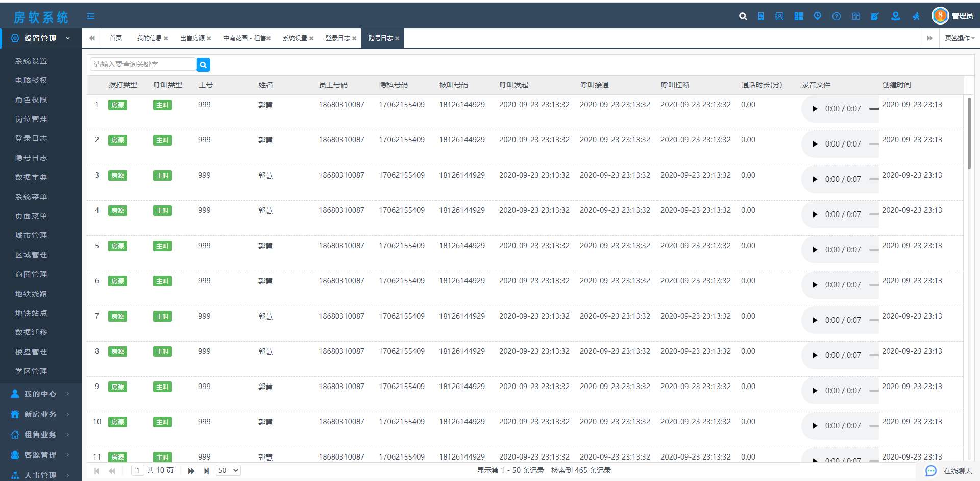Click the audio progress bar in row 1
980x481 pixels.
874,109
